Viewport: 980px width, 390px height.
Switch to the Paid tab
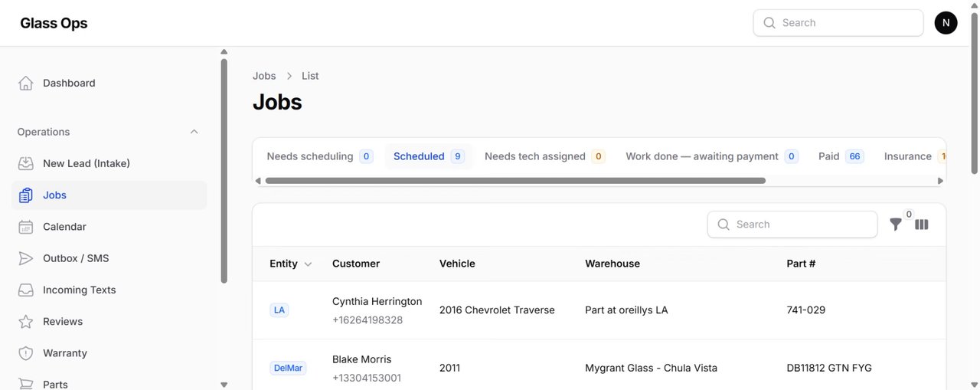(840, 156)
